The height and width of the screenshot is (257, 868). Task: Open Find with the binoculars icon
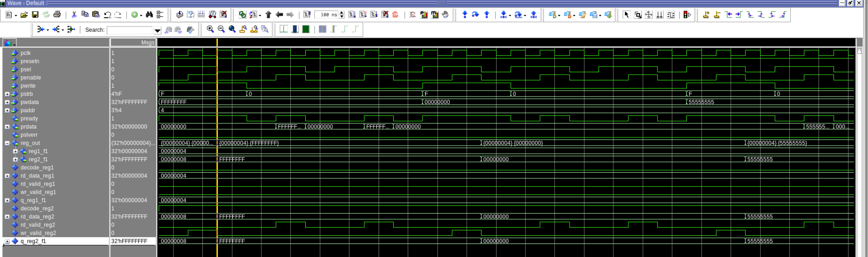(x=149, y=15)
